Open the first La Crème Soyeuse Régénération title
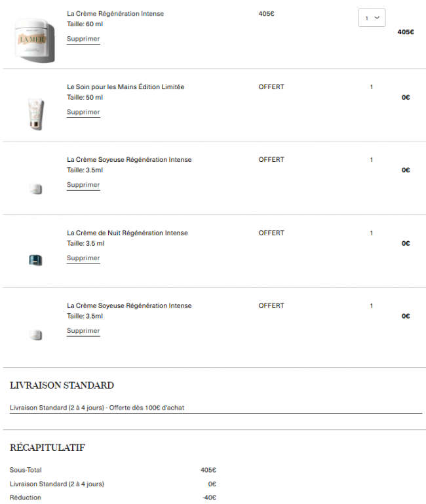Image resolution: width=426 pixels, height=504 pixels. point(129,160)
